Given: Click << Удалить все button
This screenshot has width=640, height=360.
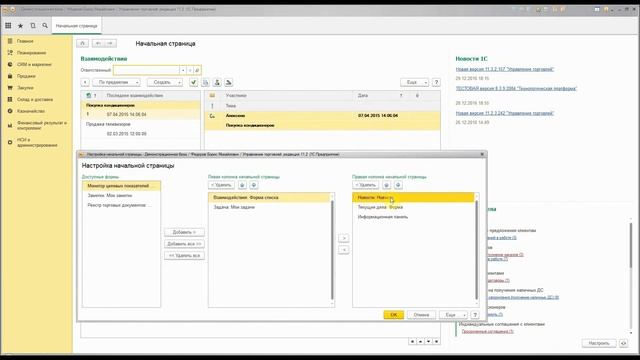Looking at the screenshot, I should [184, 256].
